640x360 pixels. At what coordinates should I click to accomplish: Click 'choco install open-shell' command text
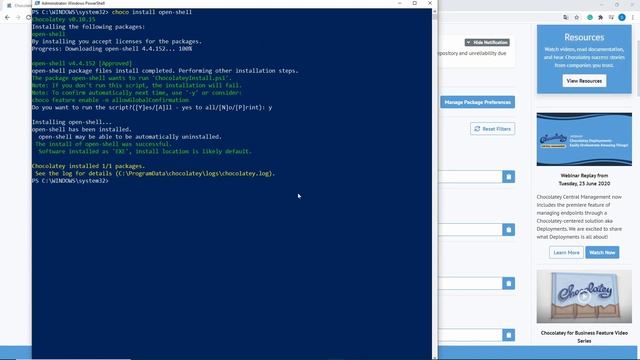pyautogui.click(x=152, y=12)
